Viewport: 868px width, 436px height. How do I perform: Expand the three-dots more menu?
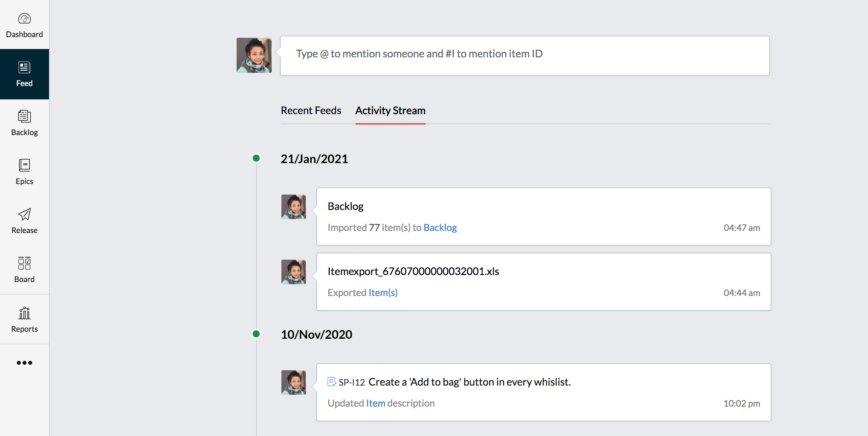(x=24, y=363)
